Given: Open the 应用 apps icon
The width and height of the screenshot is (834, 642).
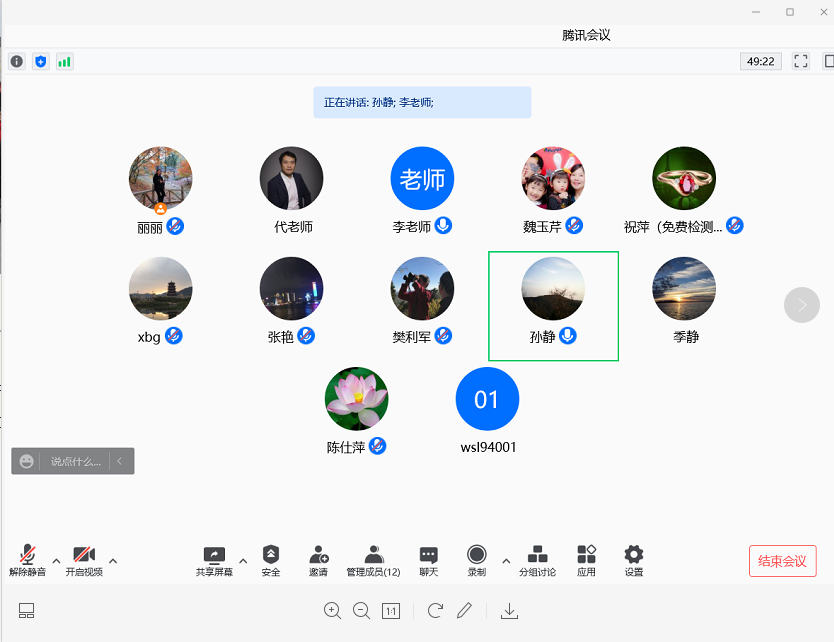Looking at the screenshot, I should pyautogui.click(x=586, y=560).
